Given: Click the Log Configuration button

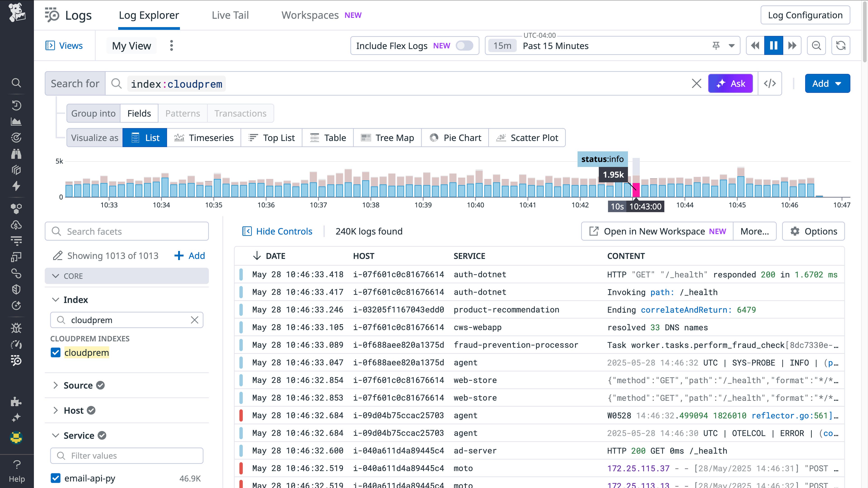Looking at the screenshot, I should pyautogui.click(x=805, y=15).
